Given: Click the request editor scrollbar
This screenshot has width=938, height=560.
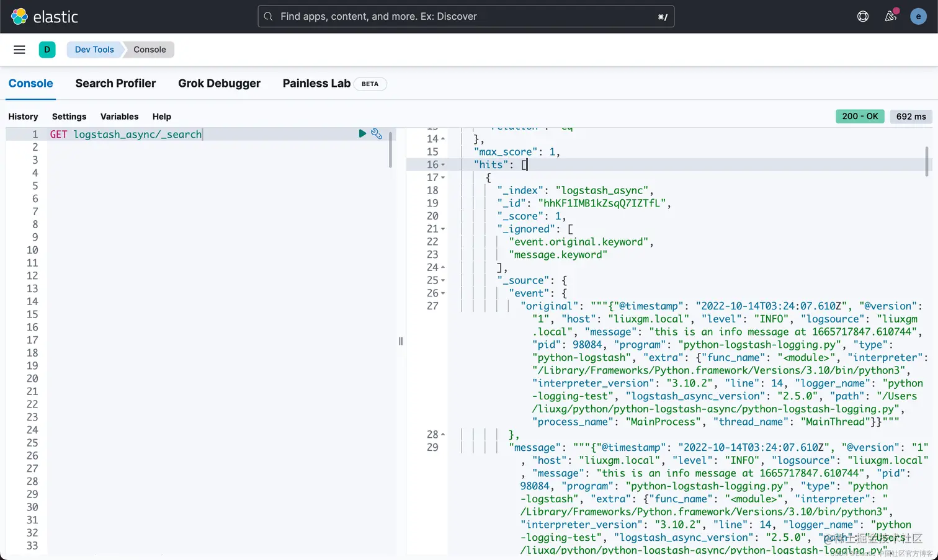Looking at the screenshot, I should tap(390, 149).
